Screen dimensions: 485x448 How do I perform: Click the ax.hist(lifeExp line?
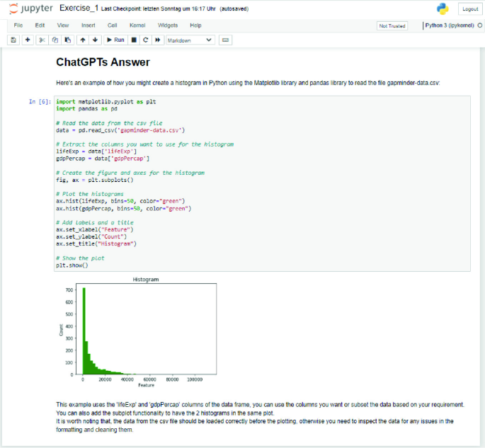(x=120, y=201)
